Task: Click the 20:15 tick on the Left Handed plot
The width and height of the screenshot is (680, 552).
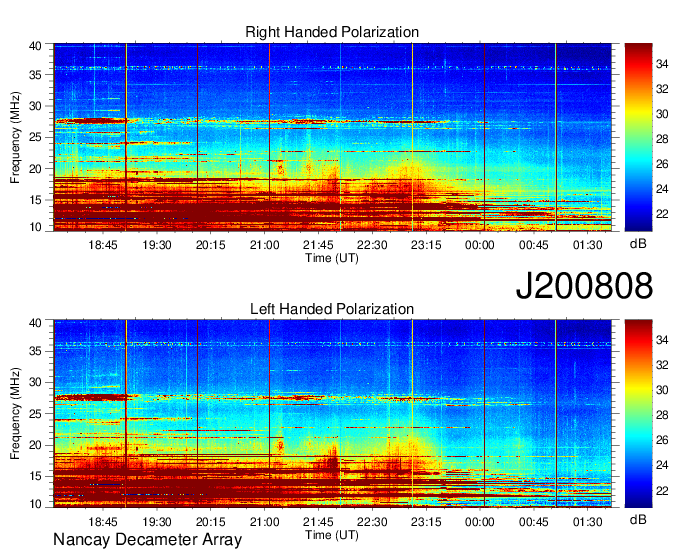Action: click(x=210, y=522)
